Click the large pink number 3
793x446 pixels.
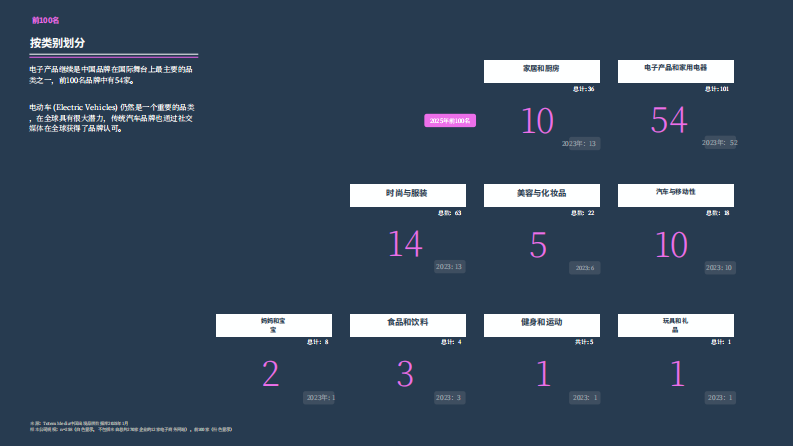pos(405,374)
